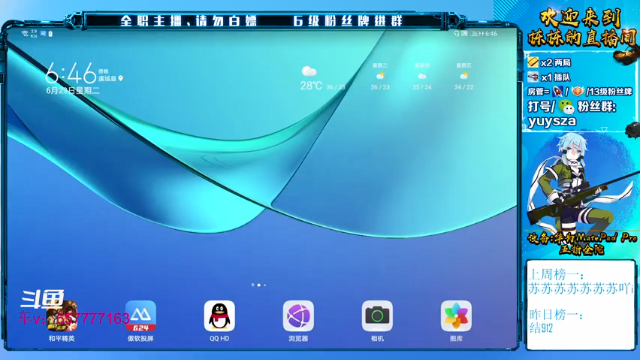
Task: Open the 浏览器 browser app
Action: (x=298, y=316)
